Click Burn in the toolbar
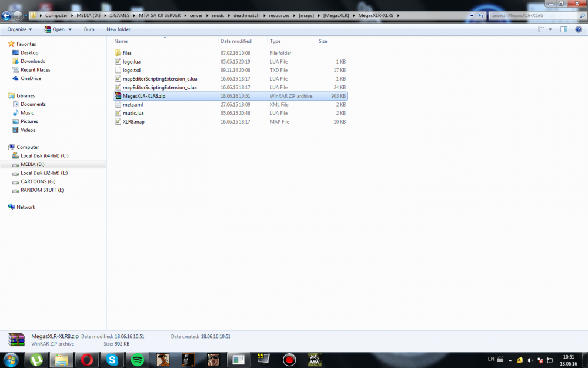 pyautogui.click(x=89, y=29)
